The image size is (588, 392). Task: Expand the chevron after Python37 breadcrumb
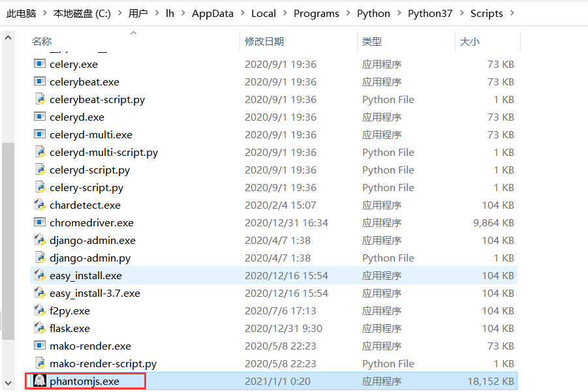tap(461, 13)
